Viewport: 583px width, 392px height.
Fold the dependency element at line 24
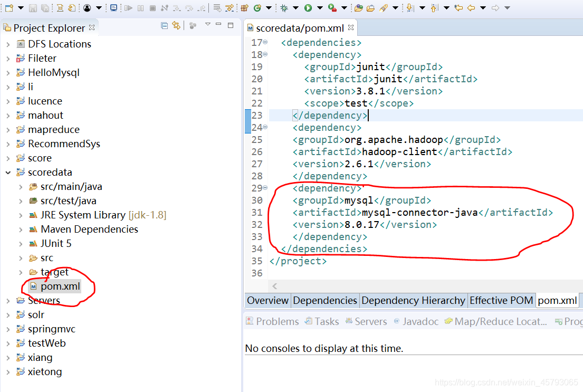click(265, 127)
